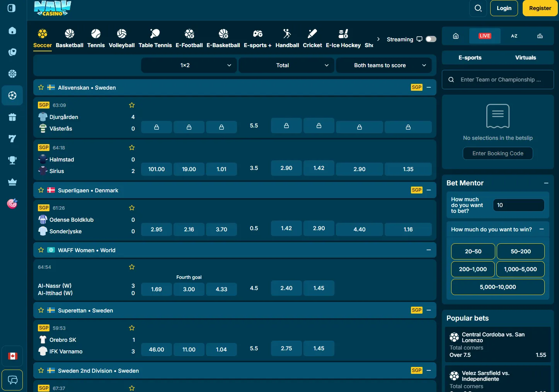Collapse the Bet Mentor panel
The width and height of the screenshot is (559, 392).
[x=546, y=183]
